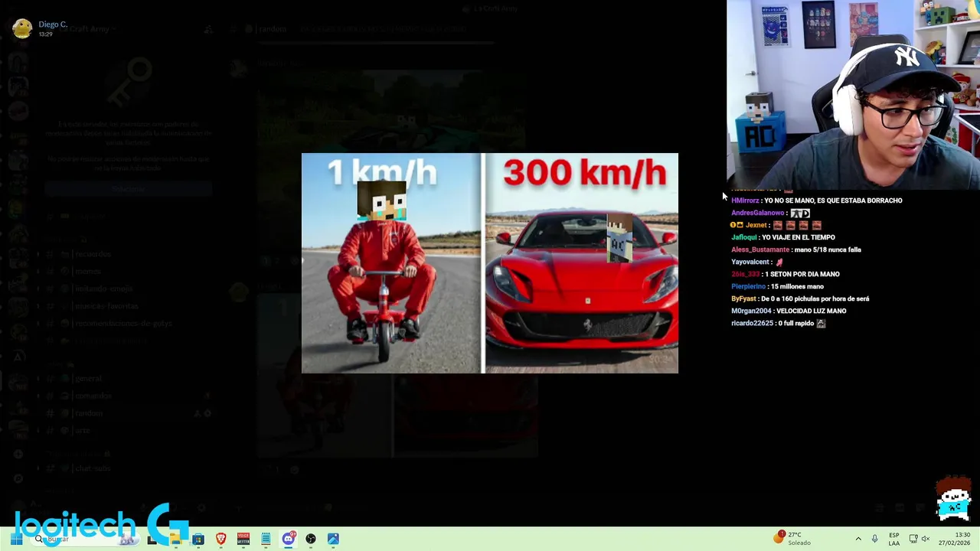
Task: Select the arte channel
Action: click(x=83, y=430)
